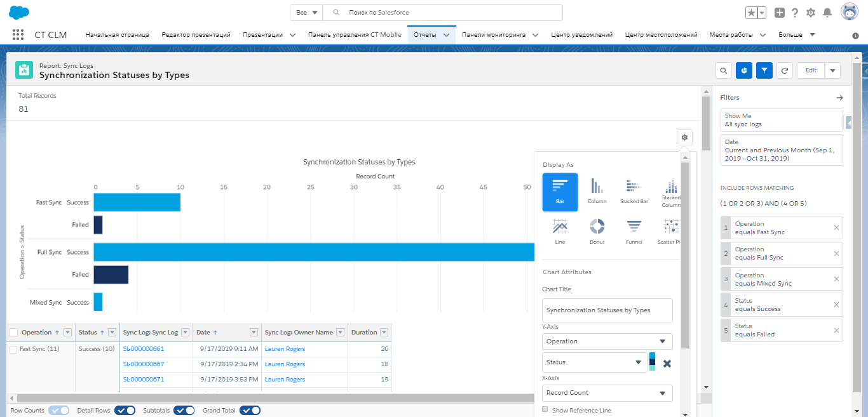Open the App Launcher grid

click(x=18, y=35)
